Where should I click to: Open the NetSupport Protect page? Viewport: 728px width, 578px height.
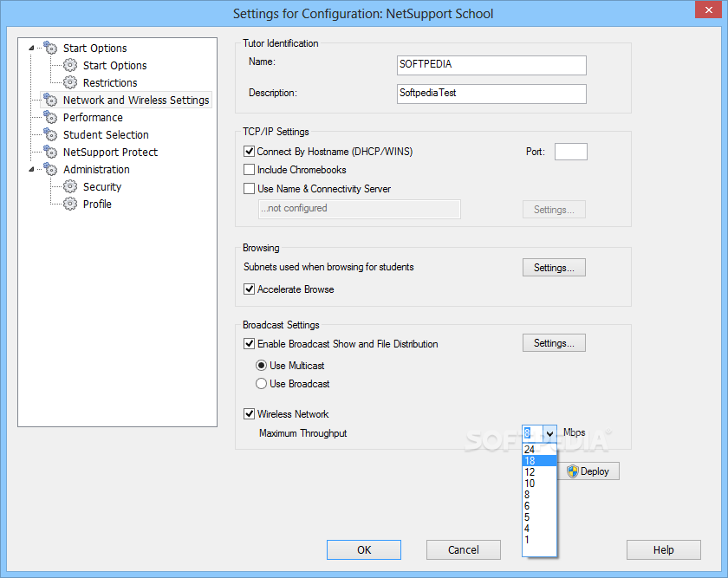(111, 152)
